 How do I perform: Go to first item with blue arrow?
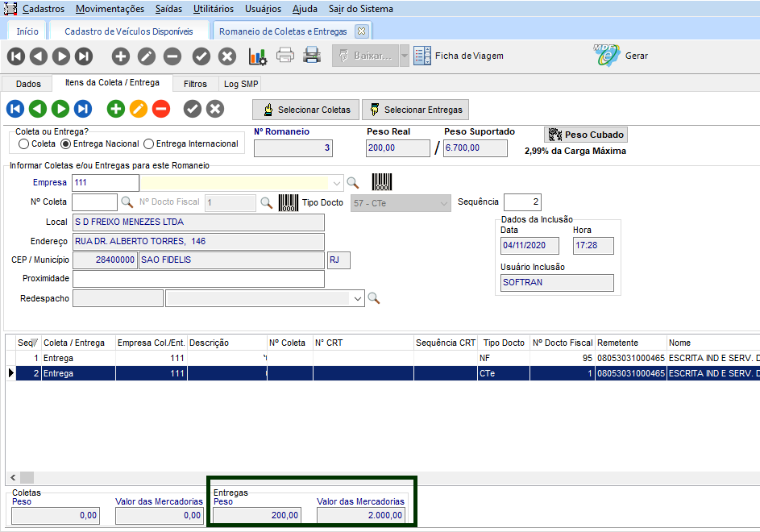tap(15, 109)
